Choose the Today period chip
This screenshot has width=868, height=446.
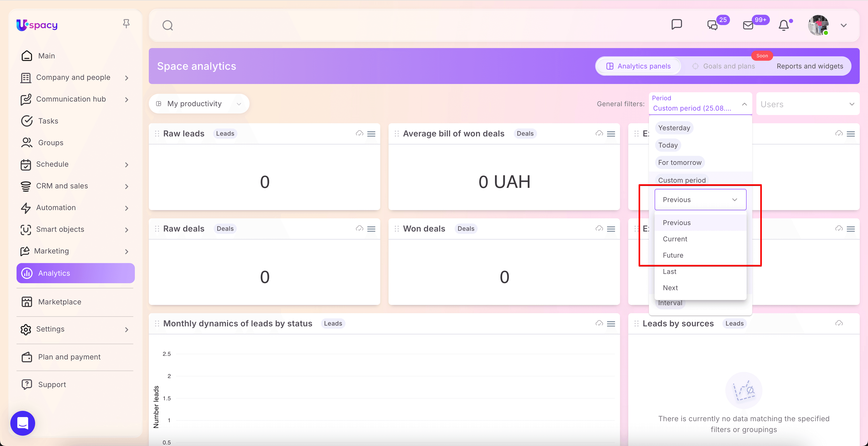[668, 145]
